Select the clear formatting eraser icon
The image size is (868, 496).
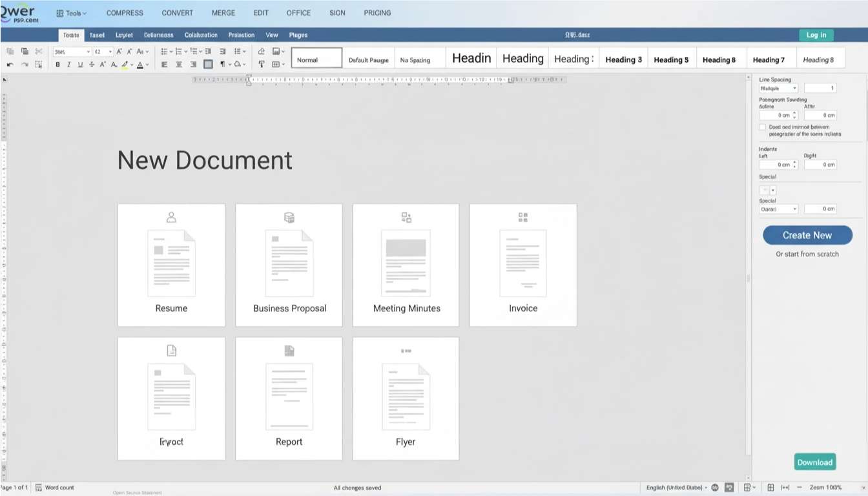[262, 51]
